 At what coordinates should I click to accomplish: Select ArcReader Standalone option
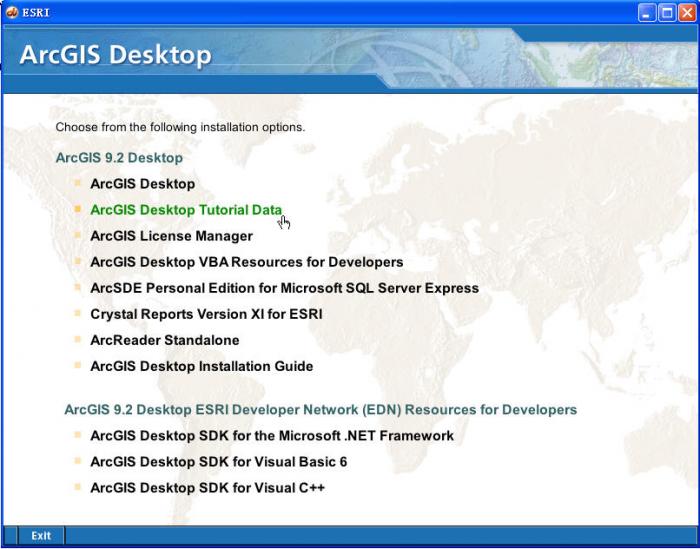pyautogui.click(x=164, y=340)
